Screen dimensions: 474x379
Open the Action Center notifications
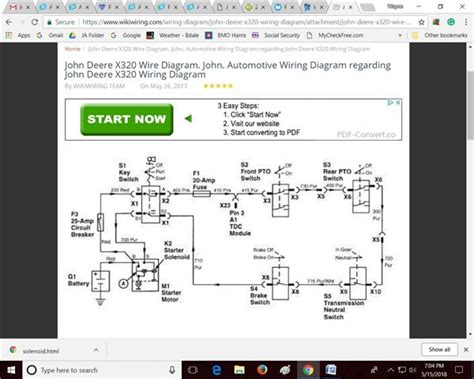(459, 370)
